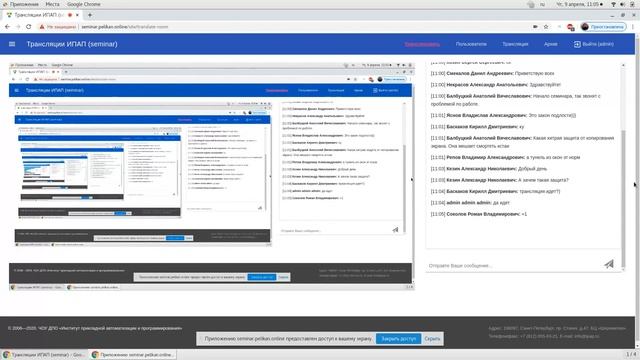Reload the page with the refresh icon
640x360 pixels.
tap(29, 27)
